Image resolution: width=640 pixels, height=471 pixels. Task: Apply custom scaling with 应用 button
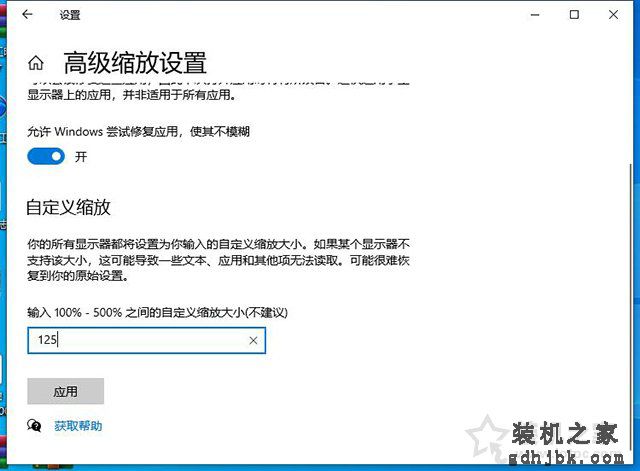(66, 391)
